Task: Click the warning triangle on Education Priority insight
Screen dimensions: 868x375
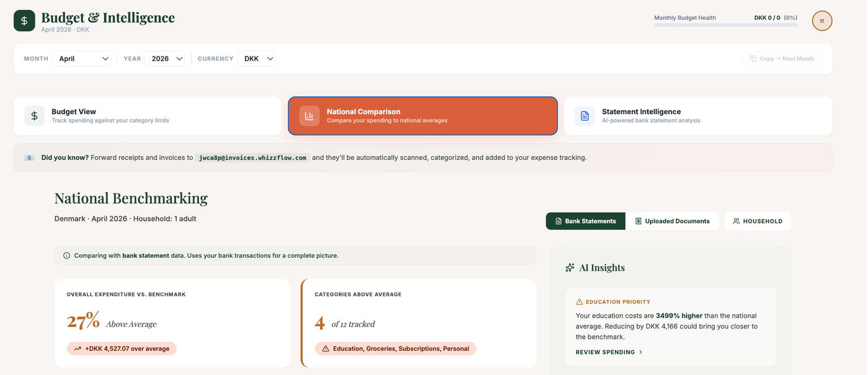Action: pos(578,301)
